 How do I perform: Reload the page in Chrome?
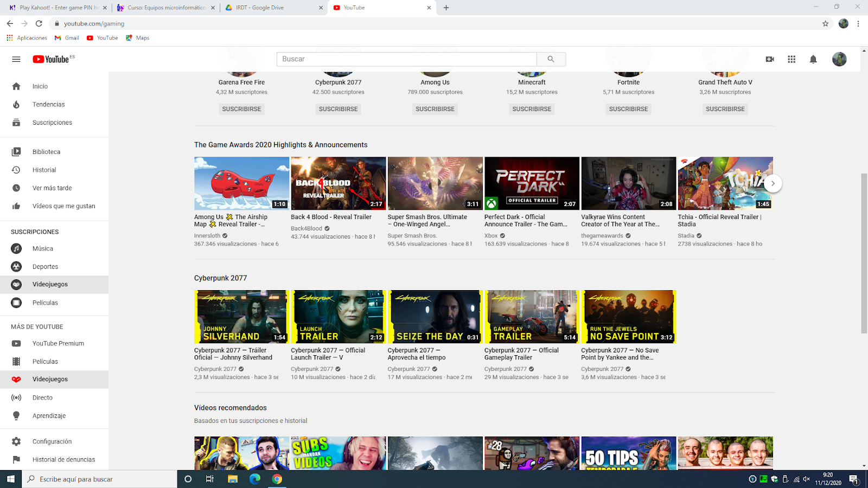coord(39,23)
